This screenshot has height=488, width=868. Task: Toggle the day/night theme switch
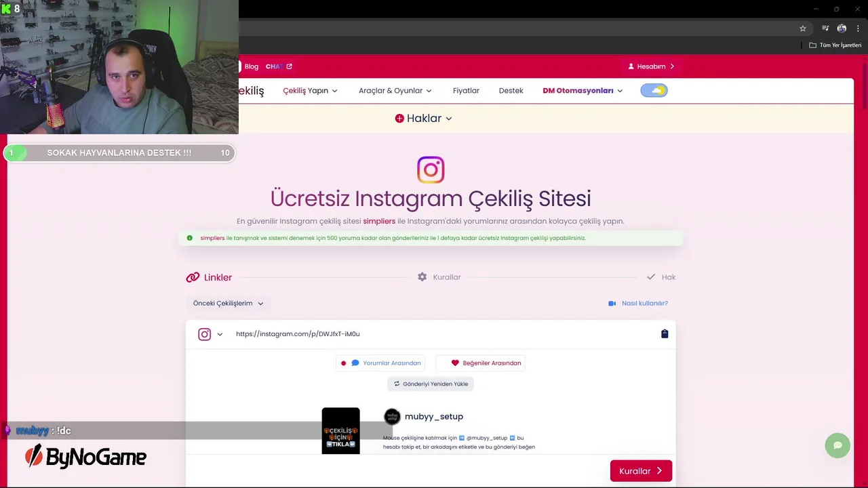pos(654,90)
